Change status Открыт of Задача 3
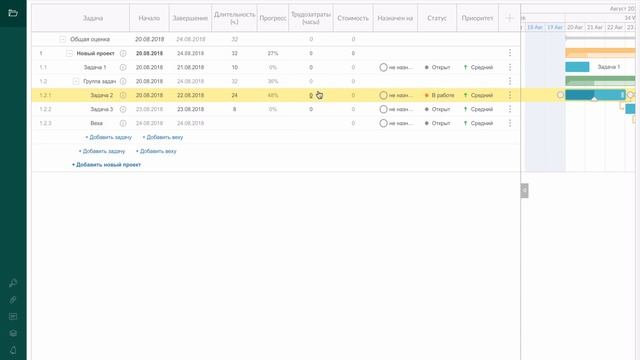The width and height of the screenshot is (640, 360). coord(437,109)
